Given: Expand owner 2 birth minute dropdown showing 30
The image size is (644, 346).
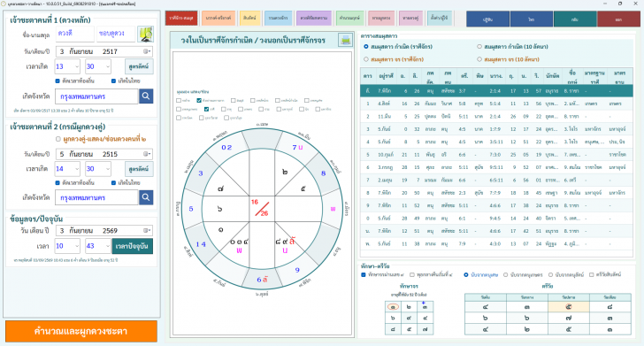Looking at the screenshot, I should coord(108,168).
